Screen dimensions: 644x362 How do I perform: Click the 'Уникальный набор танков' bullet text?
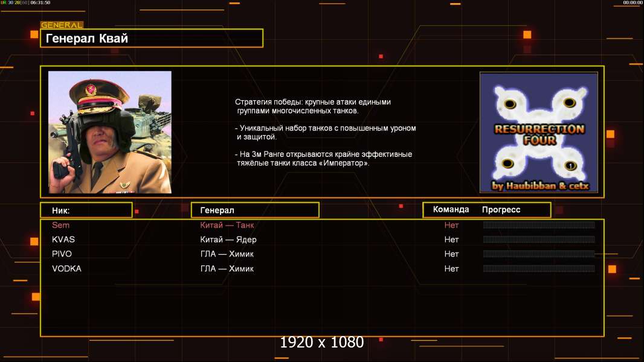pos(325,132)
